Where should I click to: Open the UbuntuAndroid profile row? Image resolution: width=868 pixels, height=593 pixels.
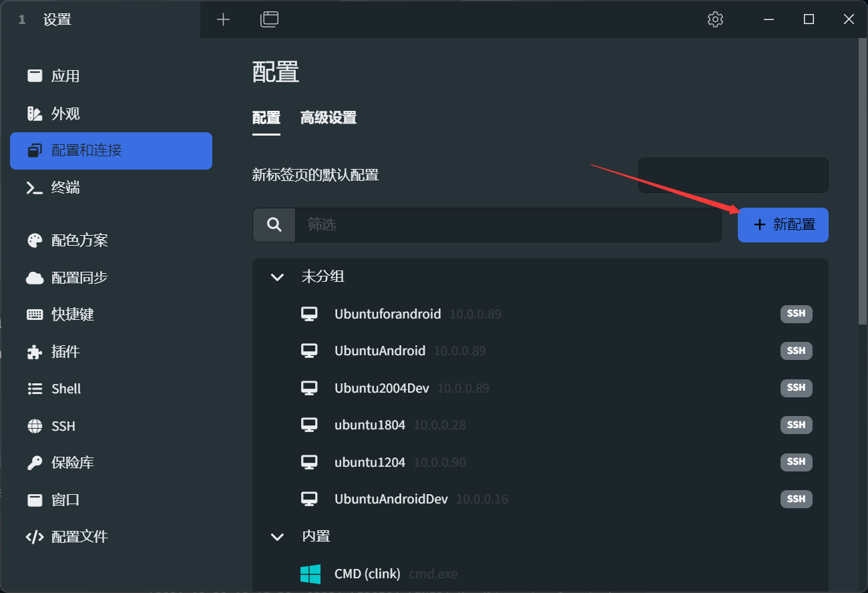pos(540,351)
